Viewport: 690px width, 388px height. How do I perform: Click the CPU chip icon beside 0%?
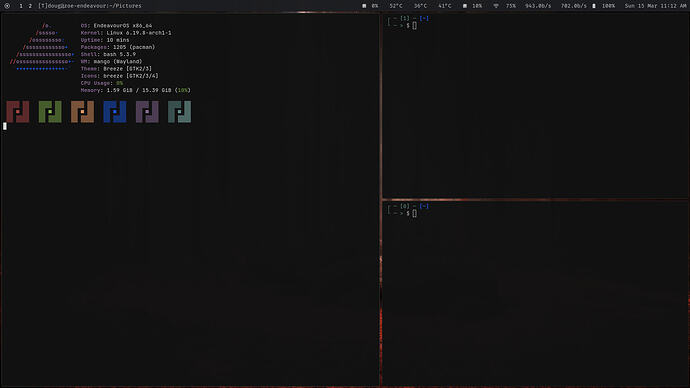click(x=364, y=6)
